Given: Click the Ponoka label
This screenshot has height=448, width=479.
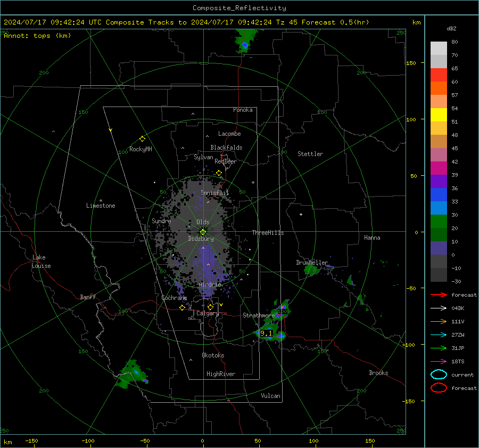Looking at the screenshot, I should [243, 110].
